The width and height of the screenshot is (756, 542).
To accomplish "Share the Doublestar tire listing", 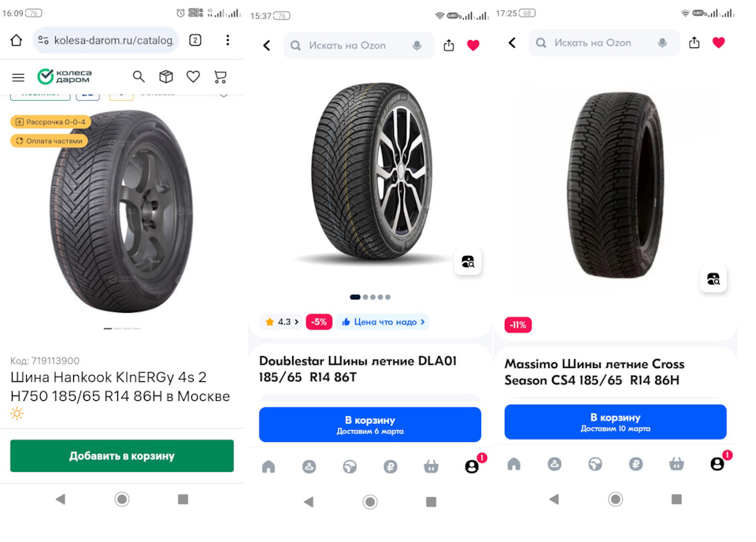I will pyautogui.click(x=449, y=46).
